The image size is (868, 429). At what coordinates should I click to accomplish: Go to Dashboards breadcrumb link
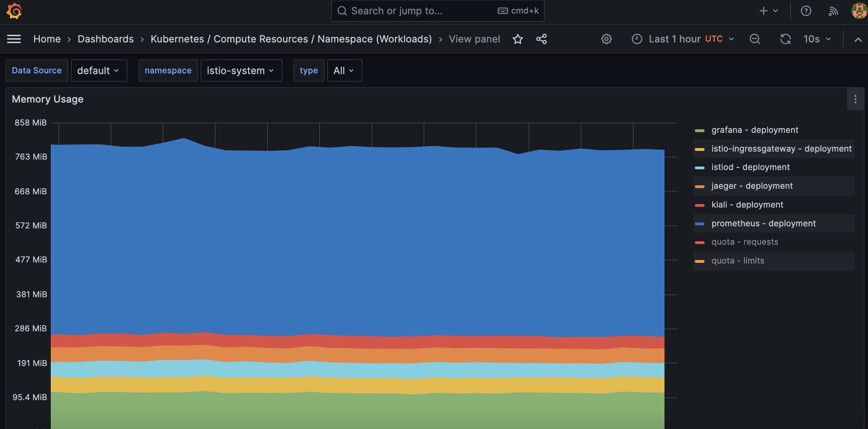click(105, 39)
